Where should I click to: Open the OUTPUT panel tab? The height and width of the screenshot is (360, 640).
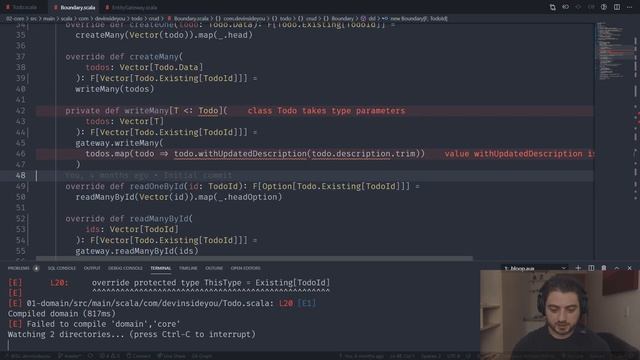(x=92, y=268)
